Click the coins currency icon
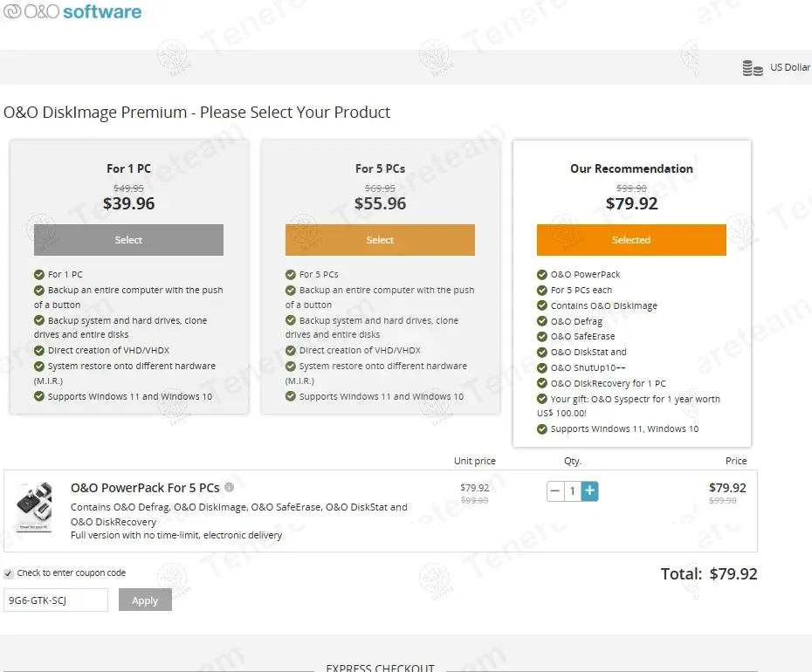The image size is (812, 672). click(752, 68)
